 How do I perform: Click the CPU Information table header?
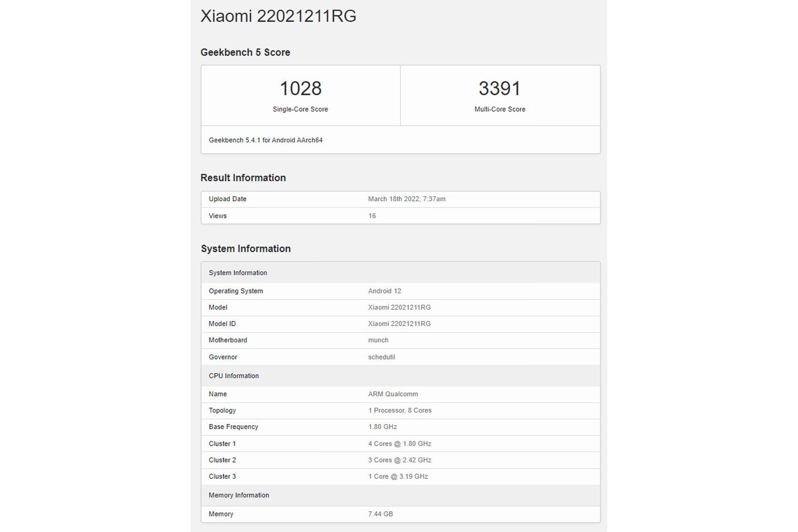pos(234,376)
